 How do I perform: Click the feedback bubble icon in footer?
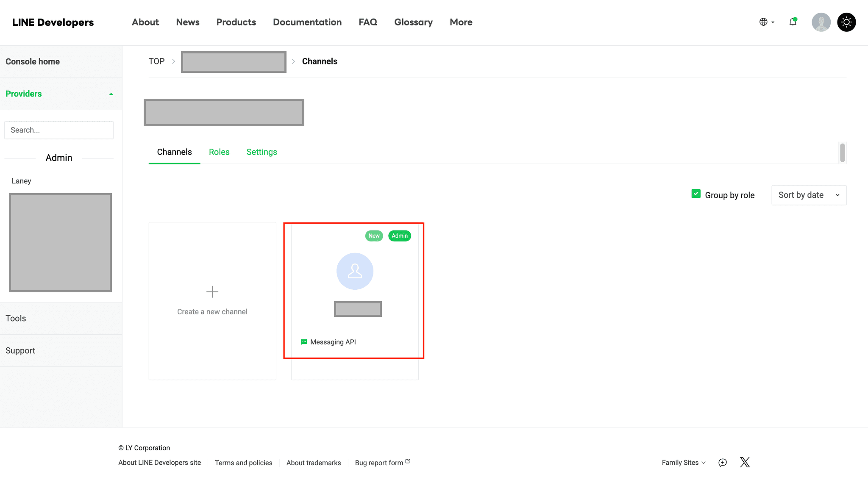pyautogui.click(x=723, y=463)
